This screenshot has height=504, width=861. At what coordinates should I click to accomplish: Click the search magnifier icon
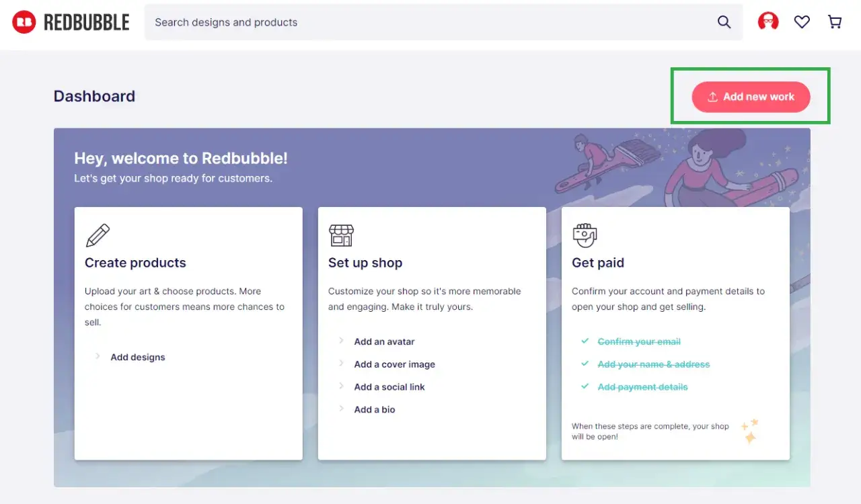point(724,22)
